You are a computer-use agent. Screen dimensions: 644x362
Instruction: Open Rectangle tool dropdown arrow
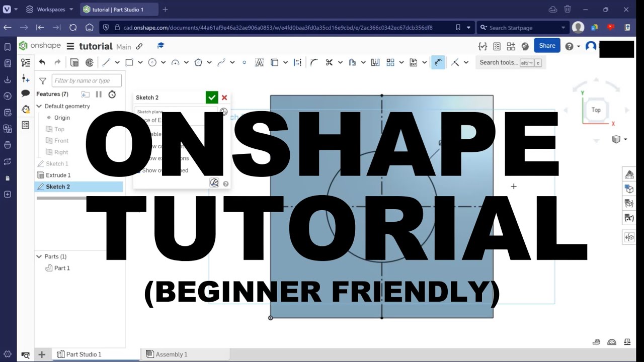pyautogui.click(x=140, y=62)
